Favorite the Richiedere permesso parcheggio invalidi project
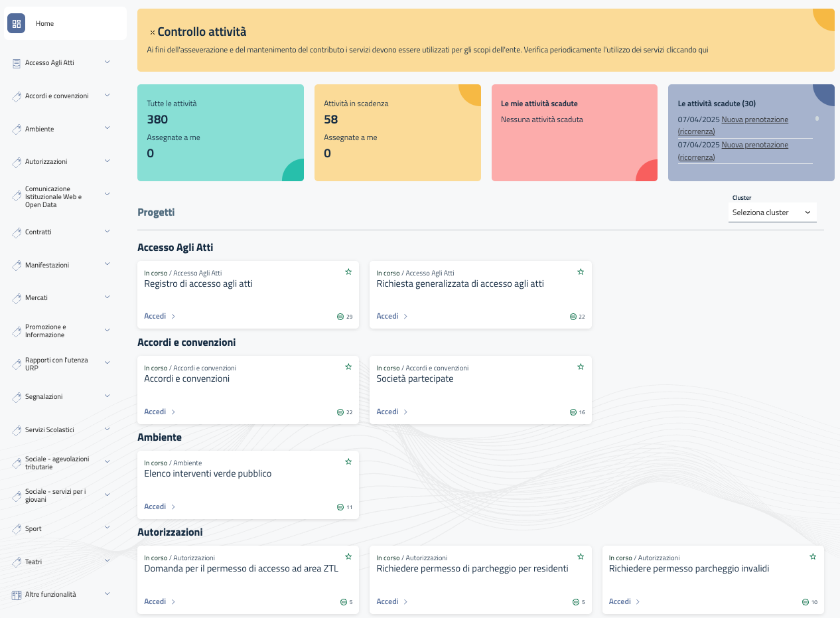This screenshot has height=618, width=840. click(812, 556)
